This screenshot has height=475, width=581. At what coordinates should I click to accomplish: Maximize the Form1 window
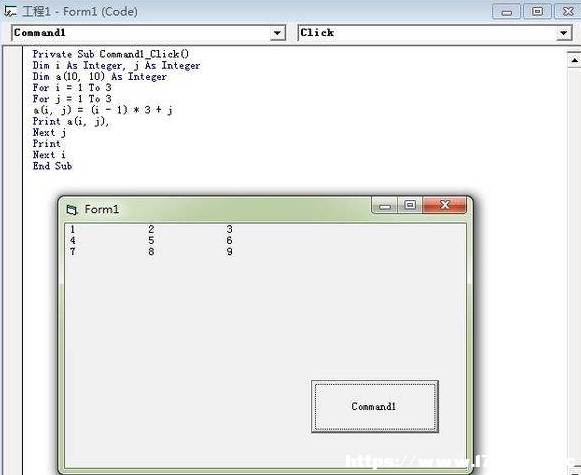[410, 205]
